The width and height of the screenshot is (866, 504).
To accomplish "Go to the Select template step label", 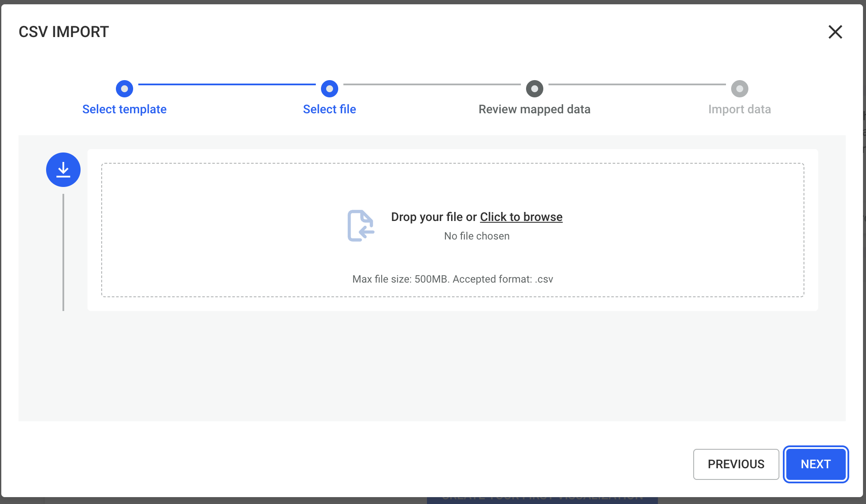I will click(125, 109).
